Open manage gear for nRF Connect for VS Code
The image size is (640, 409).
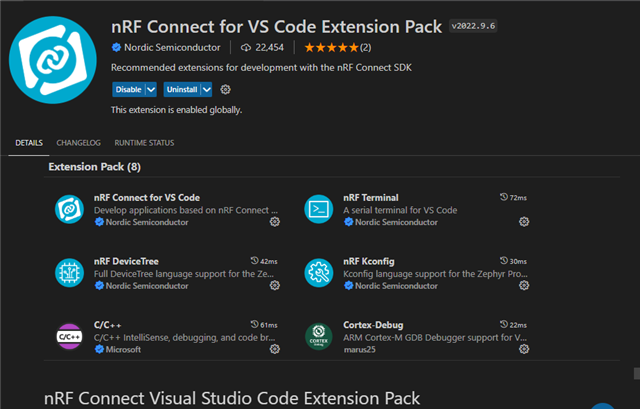(x=275, y=222)
